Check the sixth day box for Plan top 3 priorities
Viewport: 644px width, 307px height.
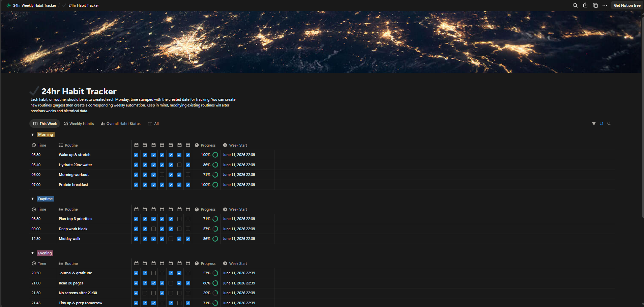(179, 219)
